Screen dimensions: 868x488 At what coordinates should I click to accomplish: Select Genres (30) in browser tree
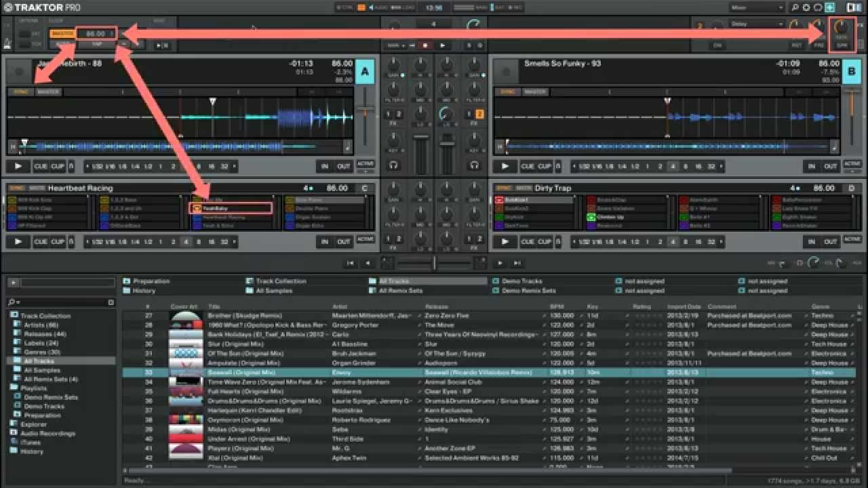click(42, 352)
